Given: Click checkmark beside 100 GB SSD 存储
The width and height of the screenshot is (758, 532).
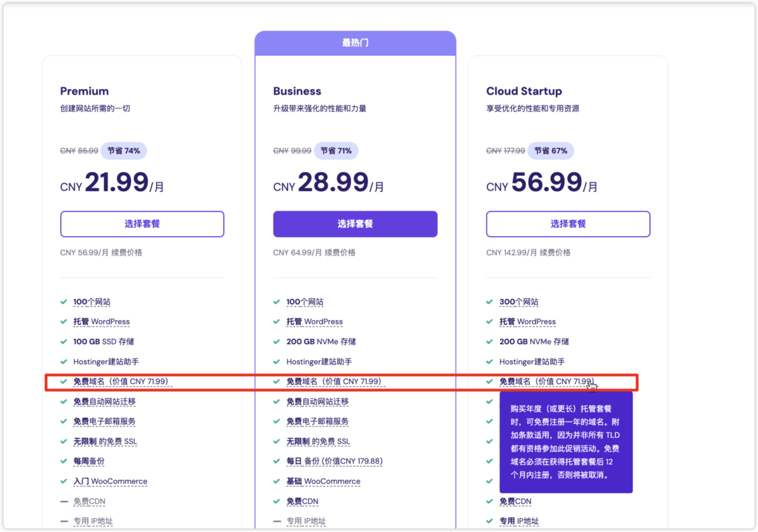Looking at the screenshot, I should coord(64,341).
